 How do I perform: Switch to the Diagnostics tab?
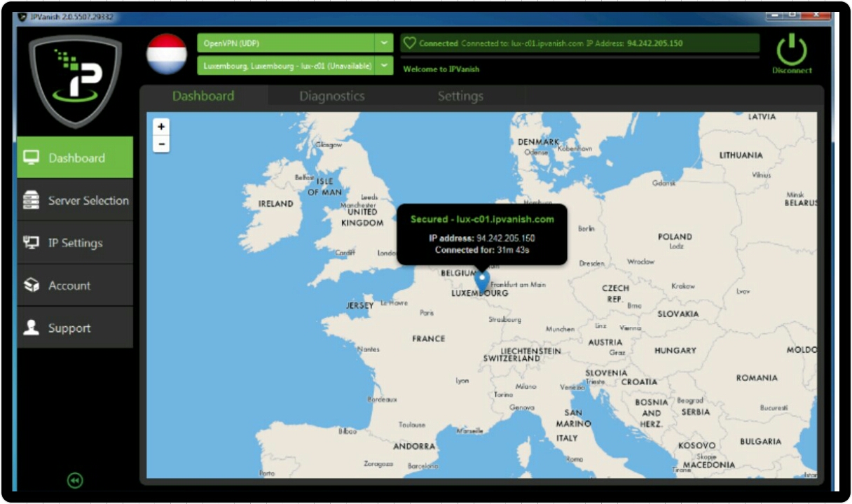point(332,96)
